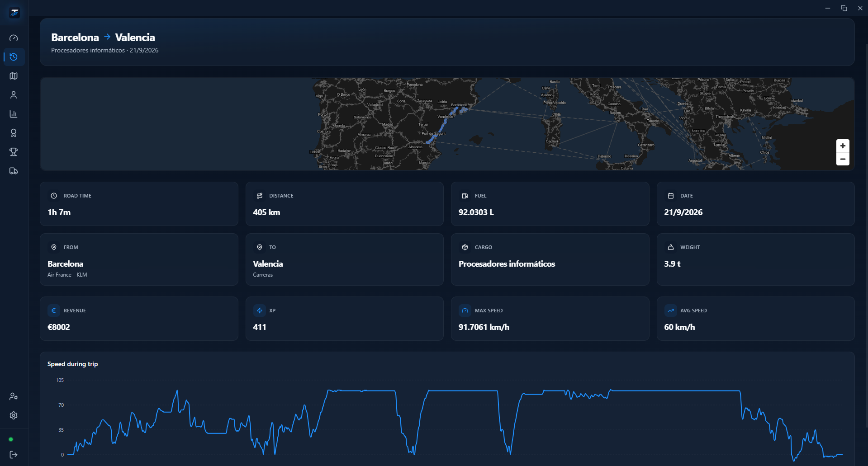Click the From location pin icon
This screenshot has width=868, height=466.
point(54,247)
